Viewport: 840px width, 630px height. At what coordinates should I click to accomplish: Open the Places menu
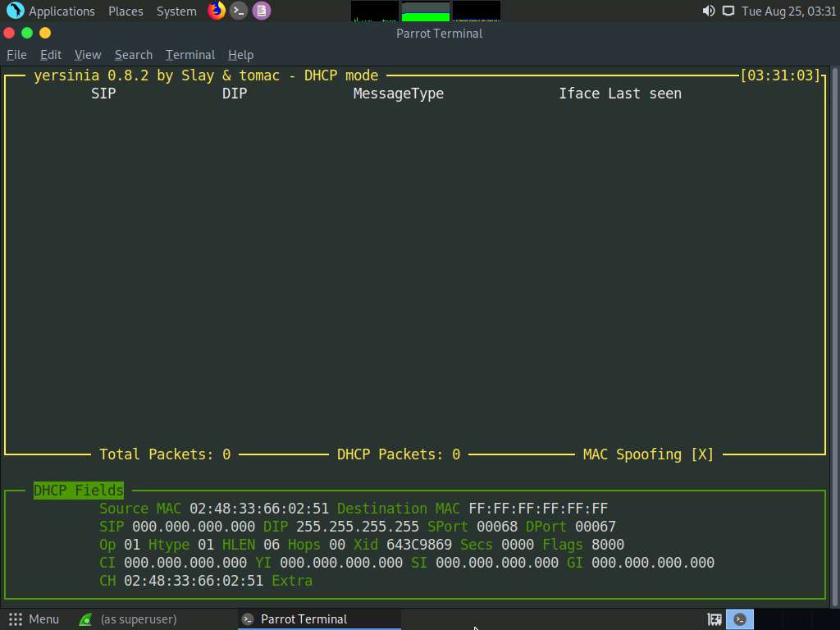(x=126, y=11)
